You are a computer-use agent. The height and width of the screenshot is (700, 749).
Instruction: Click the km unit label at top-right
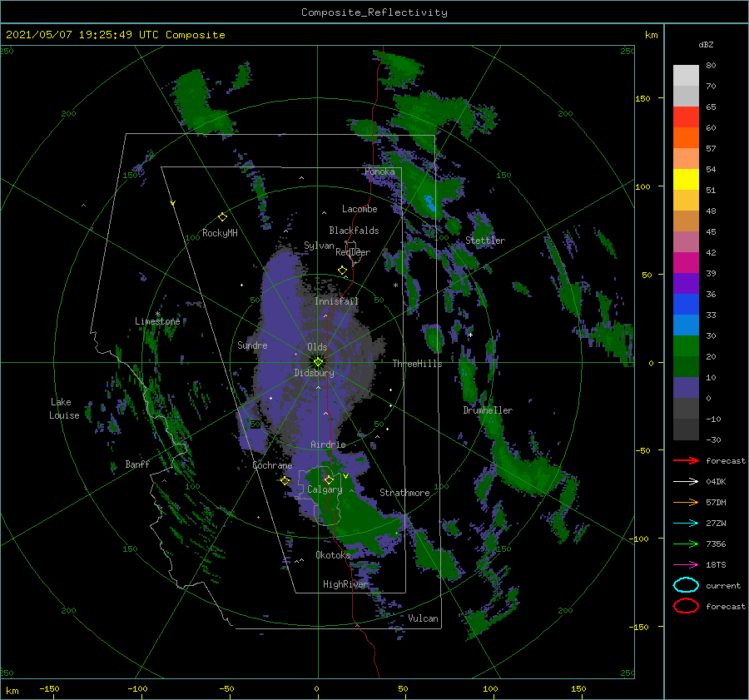coord(651,35)
